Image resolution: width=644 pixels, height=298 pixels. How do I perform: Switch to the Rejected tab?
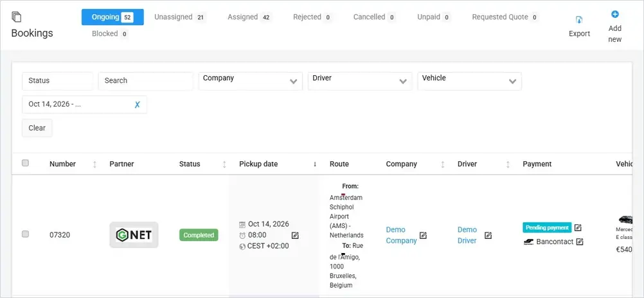(312, 17)
